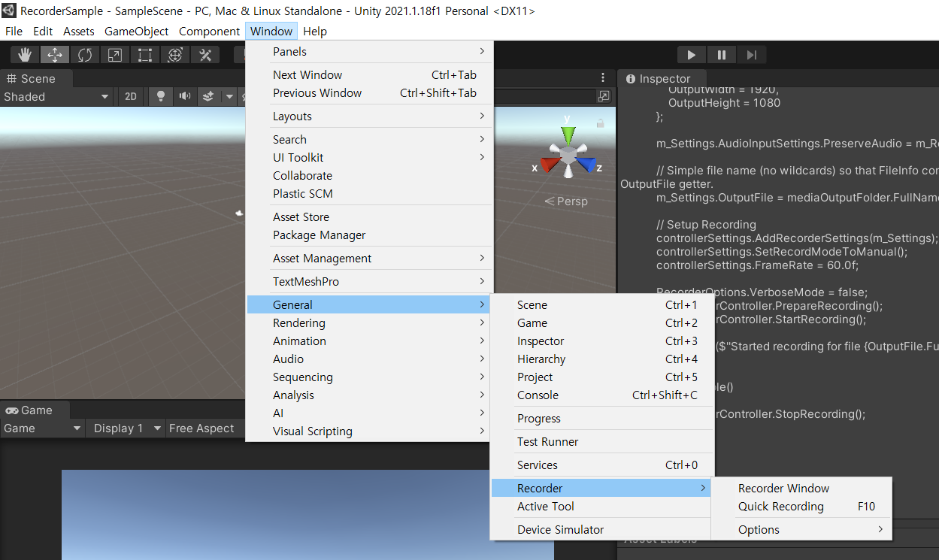The height and width of the screenshot is (560, 939).
Task: Open the Component menu
Action: [209, 31]
